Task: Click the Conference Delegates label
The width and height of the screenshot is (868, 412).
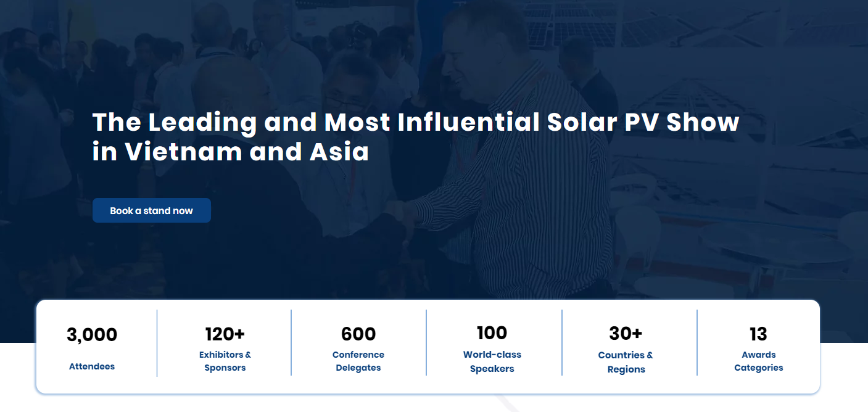Action: (x=358, y=361)
